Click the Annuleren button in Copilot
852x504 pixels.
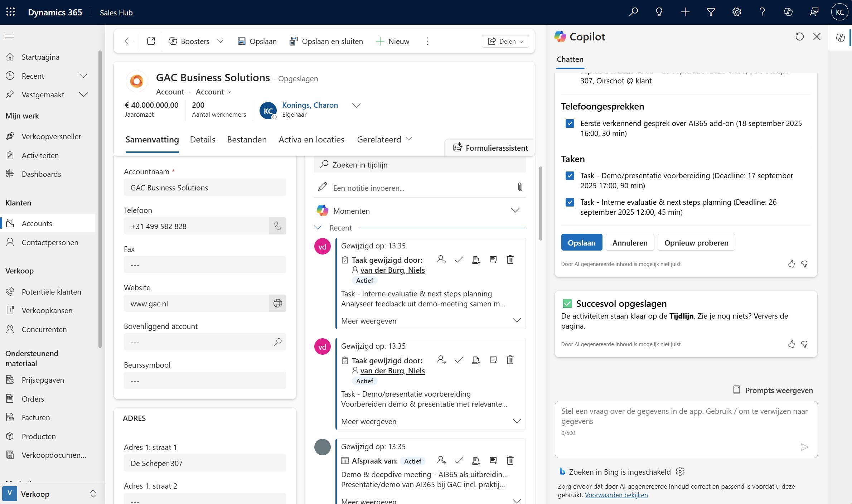[x=630, y=243]
